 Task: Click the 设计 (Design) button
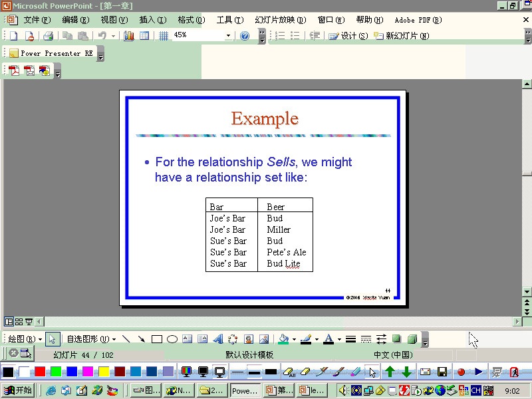point(348,35)
